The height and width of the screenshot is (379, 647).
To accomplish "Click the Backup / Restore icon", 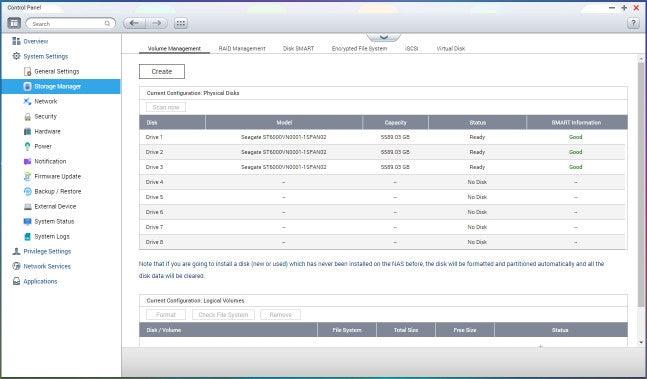I will pos(28,191).
